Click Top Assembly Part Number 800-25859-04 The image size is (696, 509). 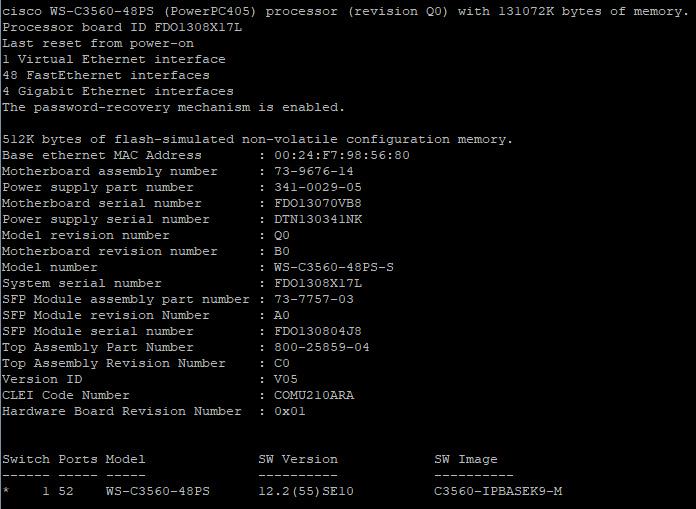321,347
